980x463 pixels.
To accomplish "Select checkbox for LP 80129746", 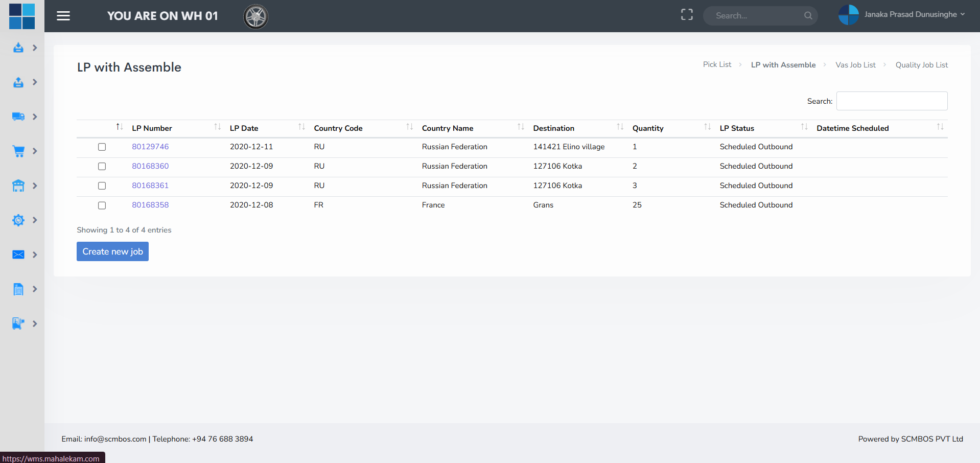I will (102, 147).
